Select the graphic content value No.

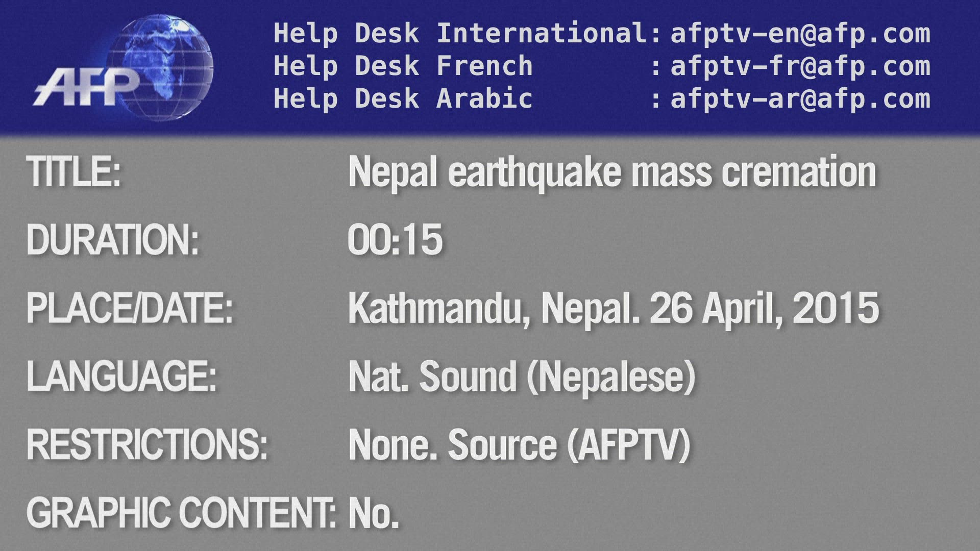373,514
